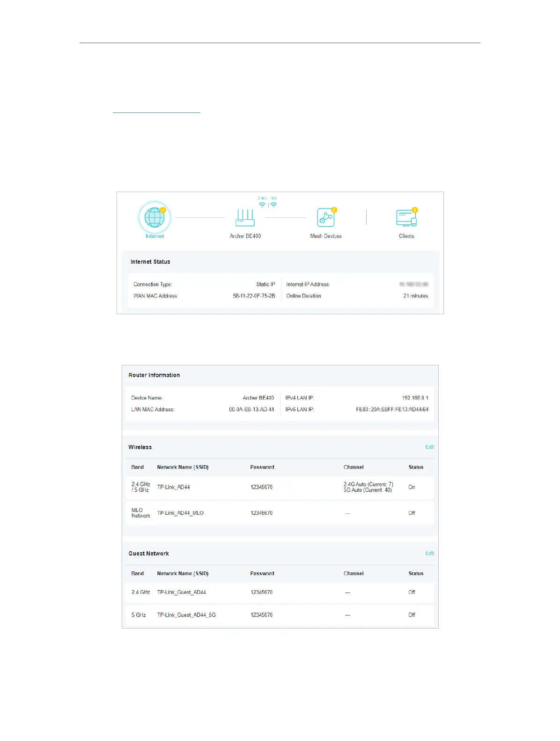Edit the Guest Network settings

click(x=429, y=553)
